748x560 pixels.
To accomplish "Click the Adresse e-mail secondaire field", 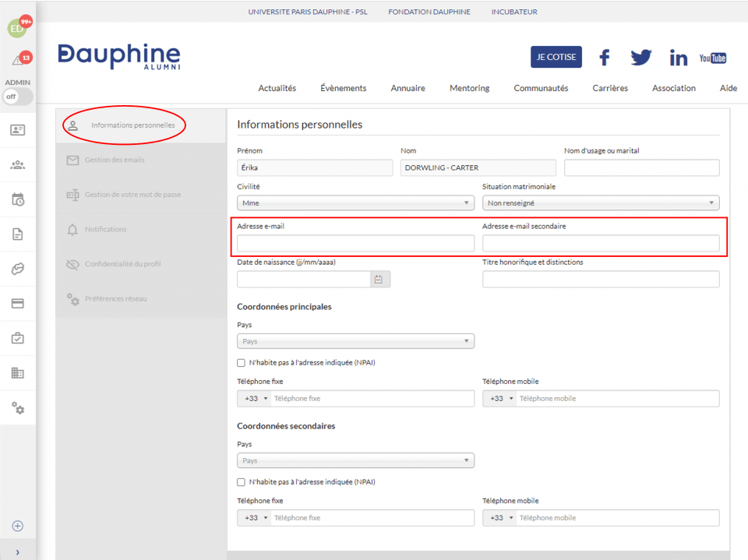I will tap(600, 243).
